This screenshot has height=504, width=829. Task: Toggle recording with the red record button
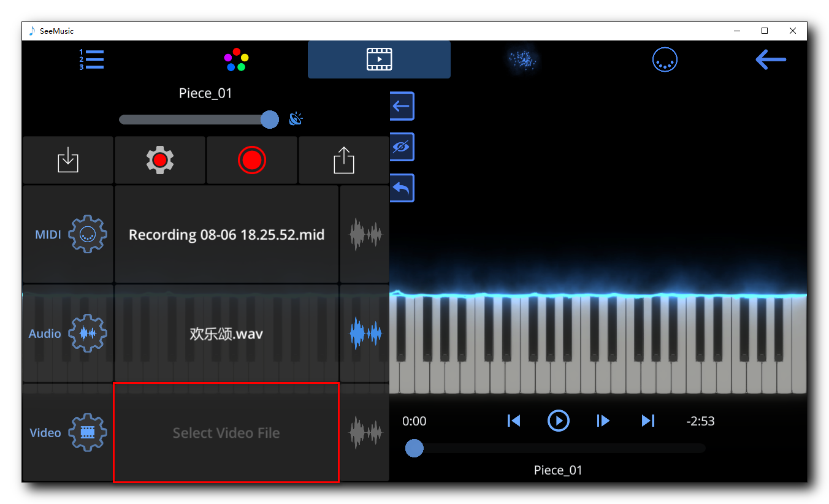(251, 160)
